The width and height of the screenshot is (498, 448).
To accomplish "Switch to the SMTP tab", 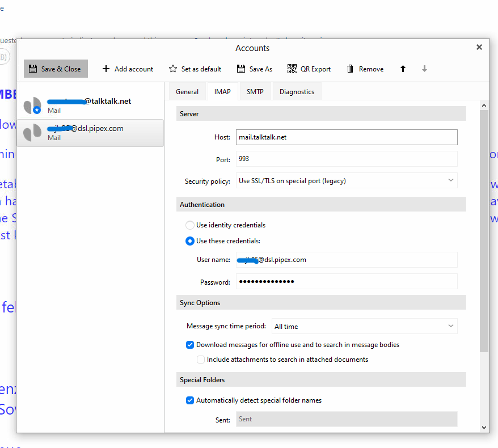I will tap(255, 92).
